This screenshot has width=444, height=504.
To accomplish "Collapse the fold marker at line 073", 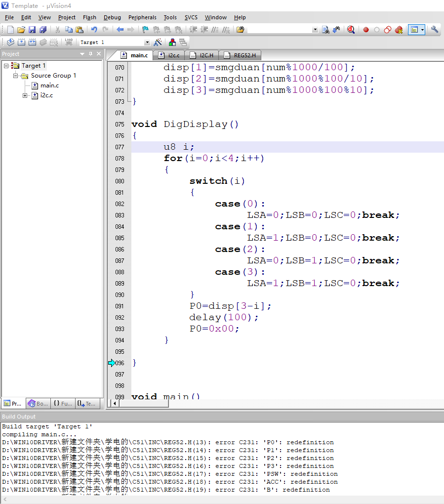I will [128, 102].
